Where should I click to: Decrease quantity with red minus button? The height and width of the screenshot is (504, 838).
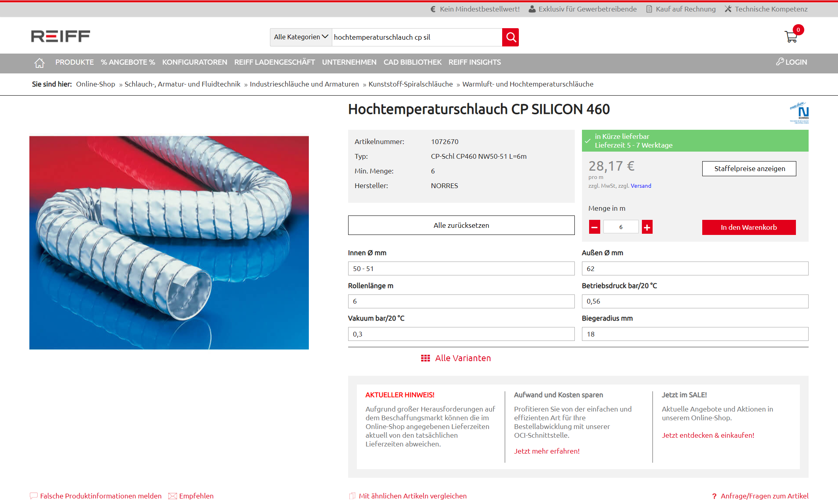pos(595,227)
